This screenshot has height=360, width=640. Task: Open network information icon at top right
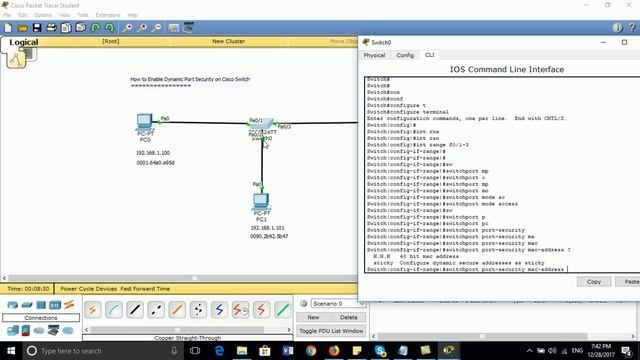pos(618,28)
